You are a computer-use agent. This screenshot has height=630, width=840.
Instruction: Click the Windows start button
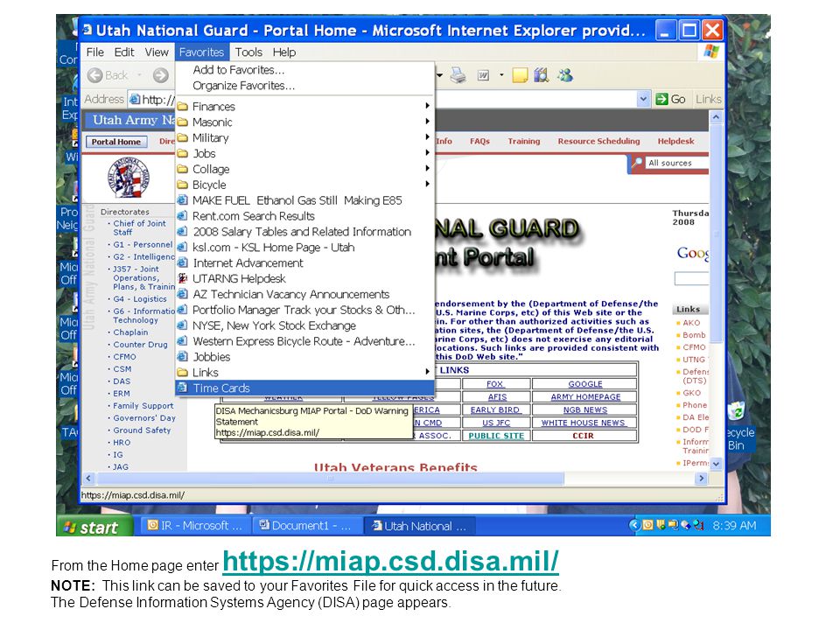click(x=94, y=527)
